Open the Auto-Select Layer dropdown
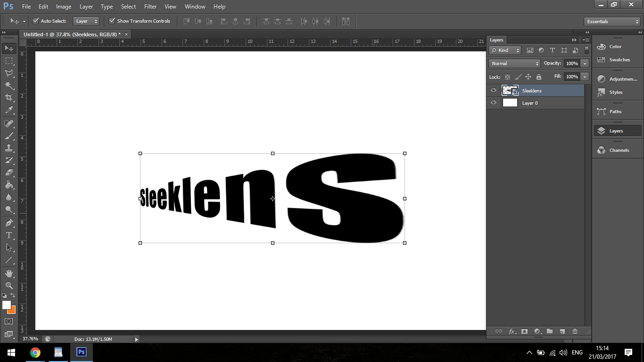Screen dimensions: 644x362 87,21
